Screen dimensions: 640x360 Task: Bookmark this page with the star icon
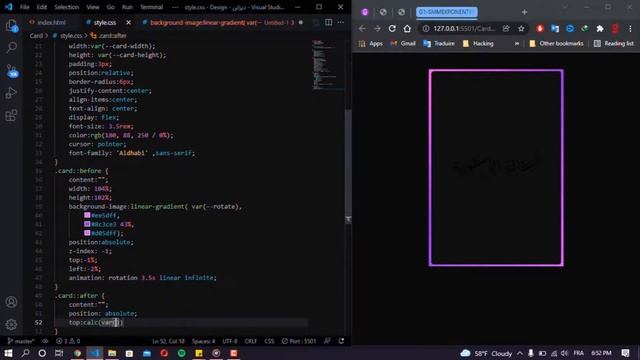tap(521, 29)
